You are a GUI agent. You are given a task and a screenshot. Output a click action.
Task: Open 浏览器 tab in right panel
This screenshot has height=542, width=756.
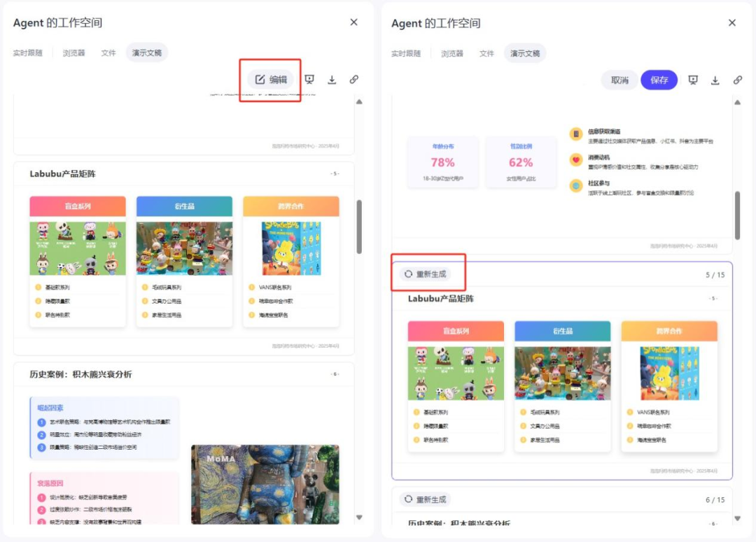click(x=452, y=53)
